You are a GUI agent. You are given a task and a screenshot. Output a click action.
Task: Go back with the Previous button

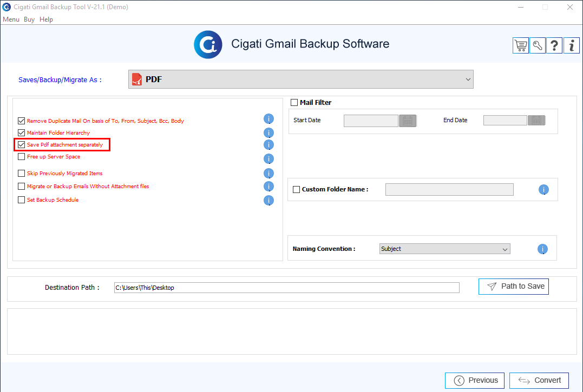click(474, 381)
